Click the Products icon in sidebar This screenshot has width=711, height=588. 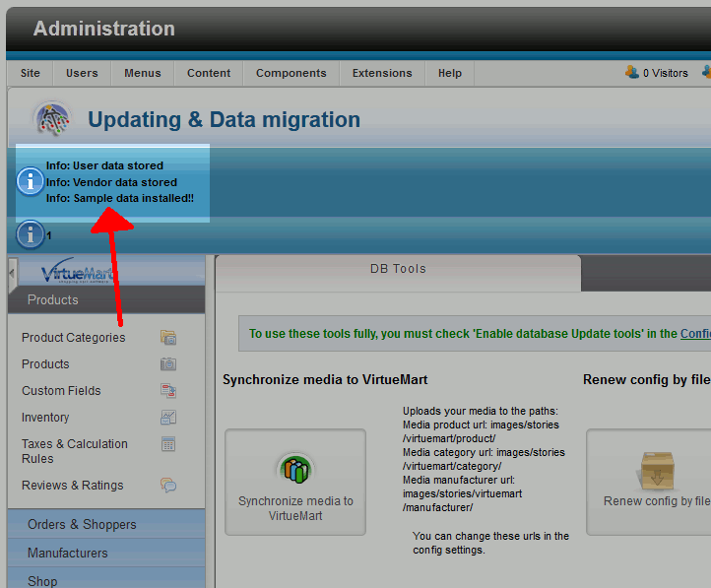pyautogui.click(x=168, y=364)
